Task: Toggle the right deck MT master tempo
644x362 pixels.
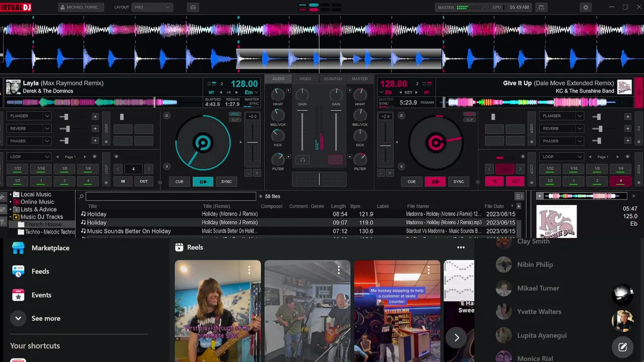Action: [x=426, y=93]
